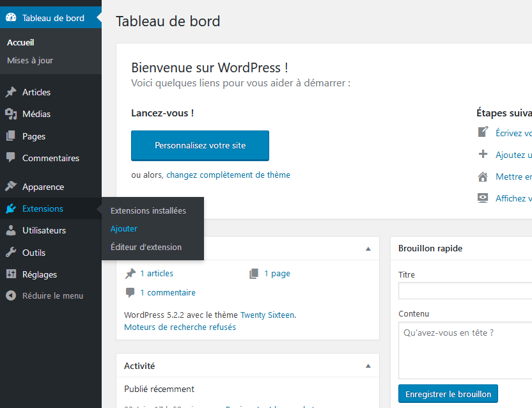Image resolution: width=532 pixels, height=408 pixels.
Task: Click the Tableau de bord dashboard icon
Action: pyautogui.click(x=11, y=18)
